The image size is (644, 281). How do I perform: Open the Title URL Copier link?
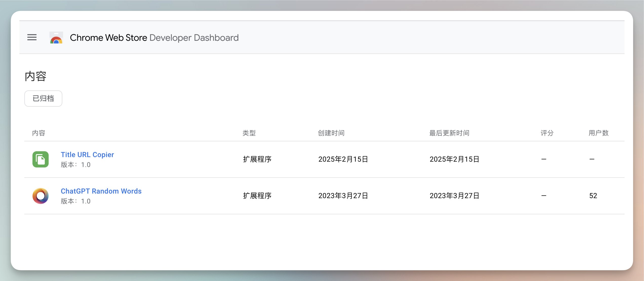coord(87,155)
